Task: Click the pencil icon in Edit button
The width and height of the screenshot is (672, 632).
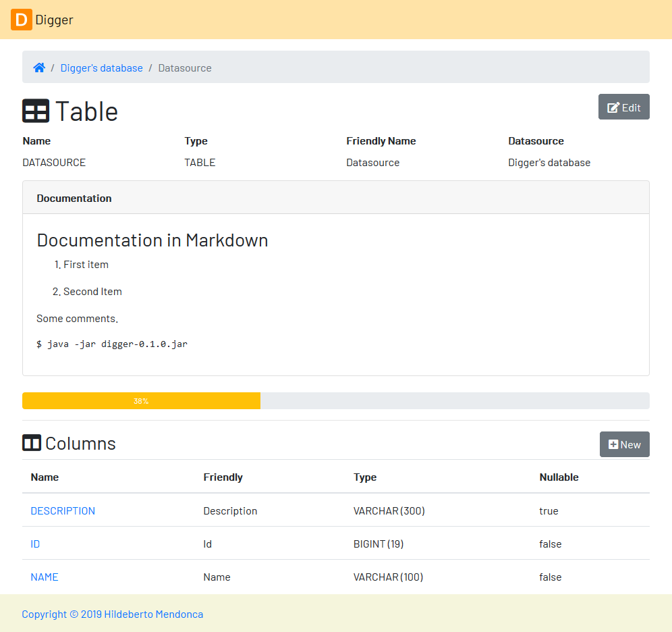Action: 613,107
